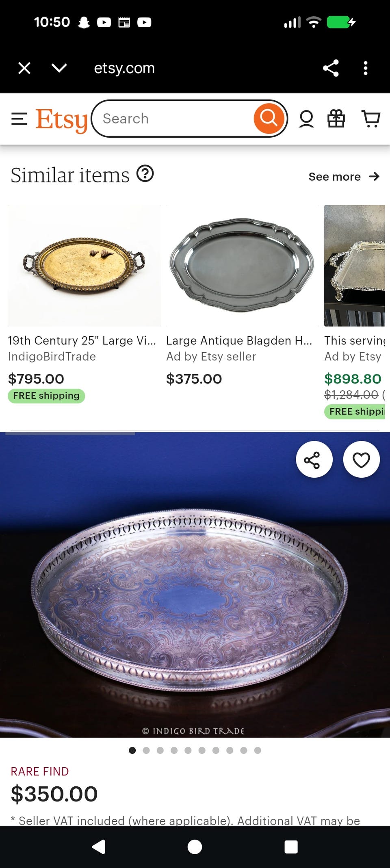Open the 19th Century gold tray thumbnail
The width and height of the screenshot is (390, 868).
tap(84, 266)
